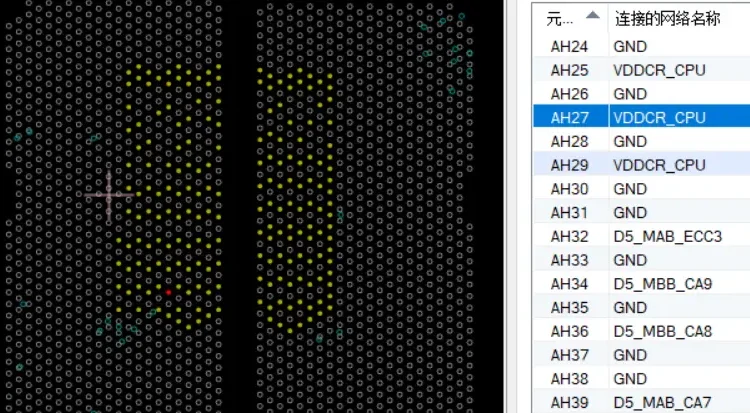Select the AH30 pin row
Image resolution: width=750 pixels, height=413 pixels.
pyautogui.click(x=641, y=189)
